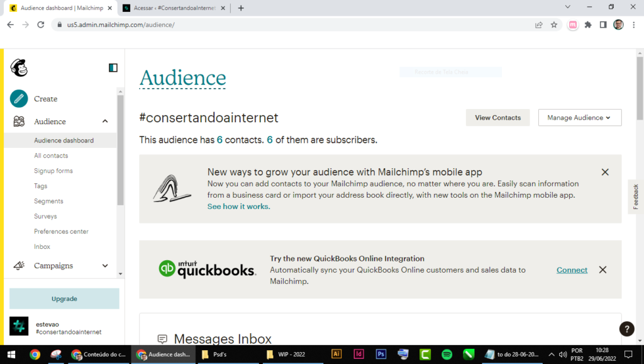Open the Feedback side tab
This screenshot has height=364, width=644.
click(635, 196)
